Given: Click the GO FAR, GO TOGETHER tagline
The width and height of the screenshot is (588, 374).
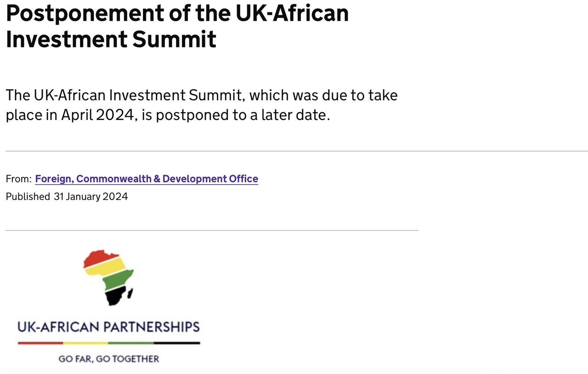Looking at the screenshot, I should [x=109, y=359].
